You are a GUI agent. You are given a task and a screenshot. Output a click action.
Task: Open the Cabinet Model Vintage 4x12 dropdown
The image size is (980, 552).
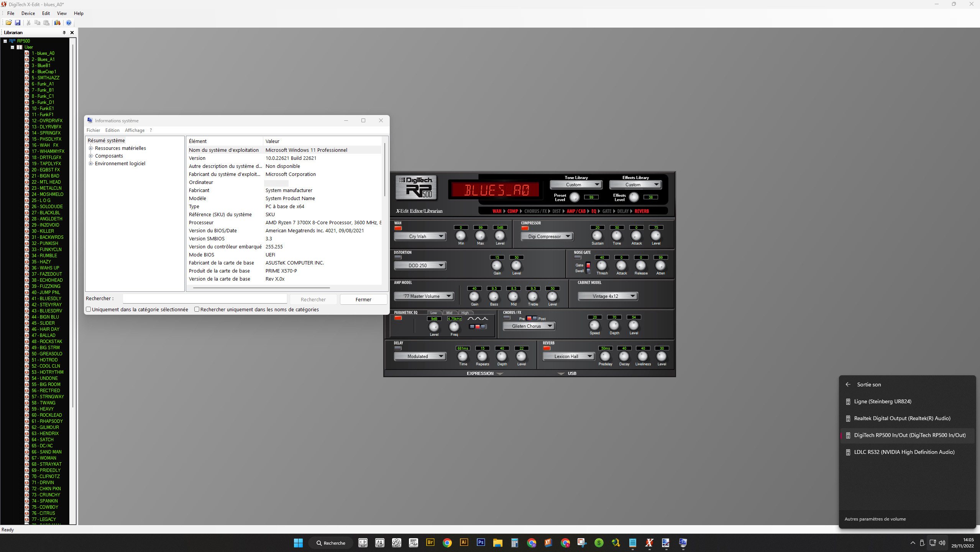[607, 296]
